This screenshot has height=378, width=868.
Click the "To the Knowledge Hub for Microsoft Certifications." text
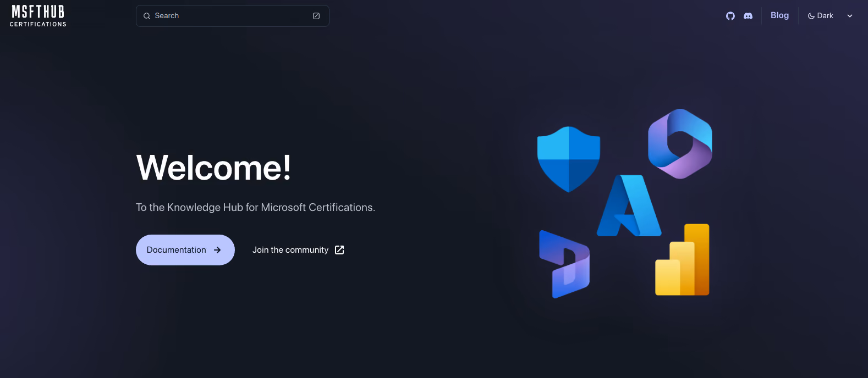(255, 207)
